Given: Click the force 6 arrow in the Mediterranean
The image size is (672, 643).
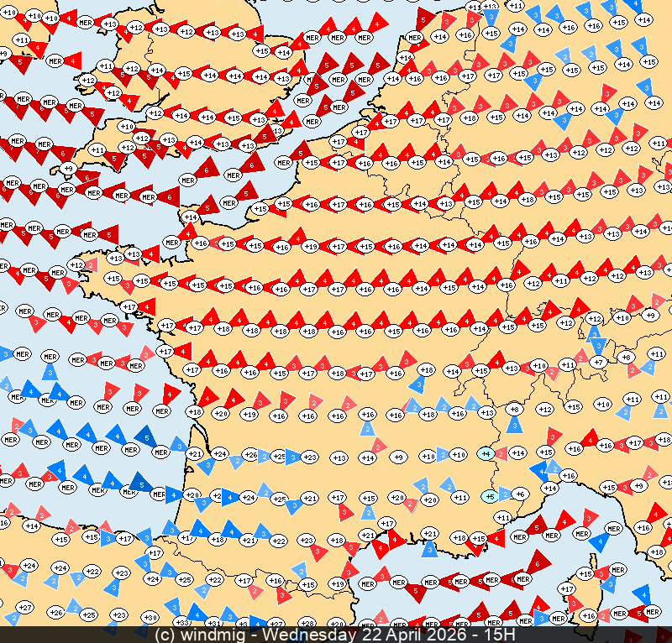Looking at the screenshot, I should pos(538,560).
